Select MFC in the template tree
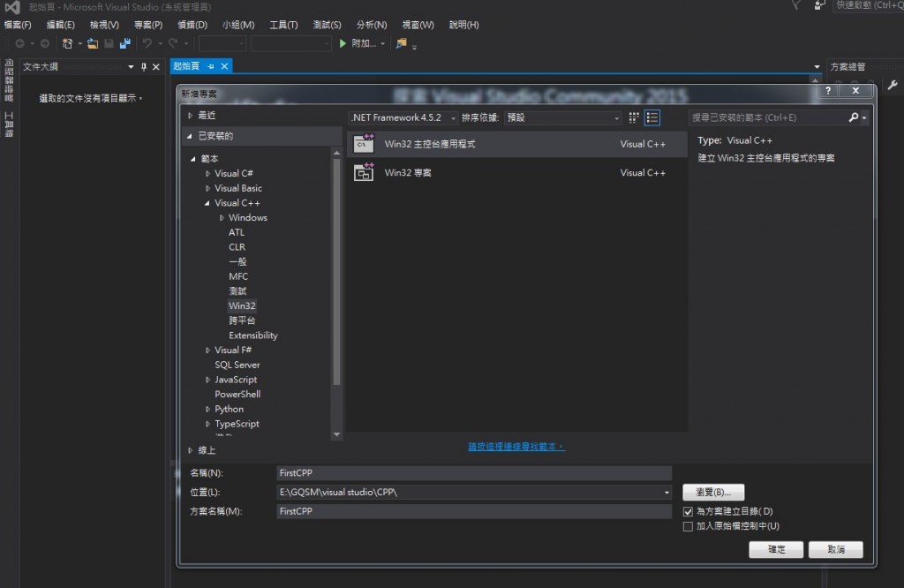This screenshot has width=904, height=588. (x=238, y=276)
